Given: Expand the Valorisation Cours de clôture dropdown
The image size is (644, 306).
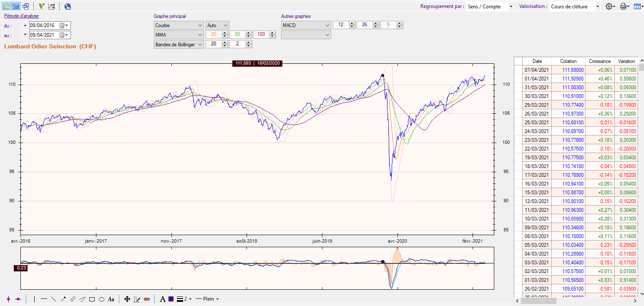Looking at the screenshot, I should [x=575, y=6].
